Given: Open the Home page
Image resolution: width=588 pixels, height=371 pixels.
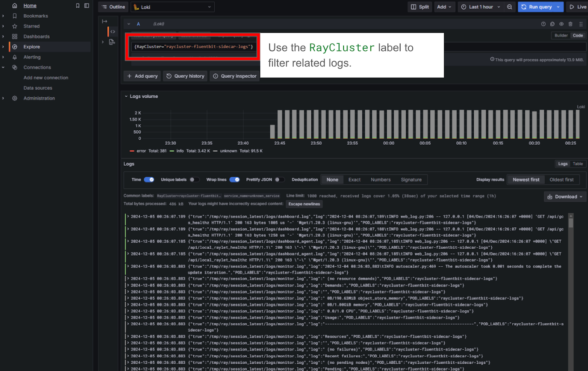Looking at the screenshot, I should (x=30, y=6).
